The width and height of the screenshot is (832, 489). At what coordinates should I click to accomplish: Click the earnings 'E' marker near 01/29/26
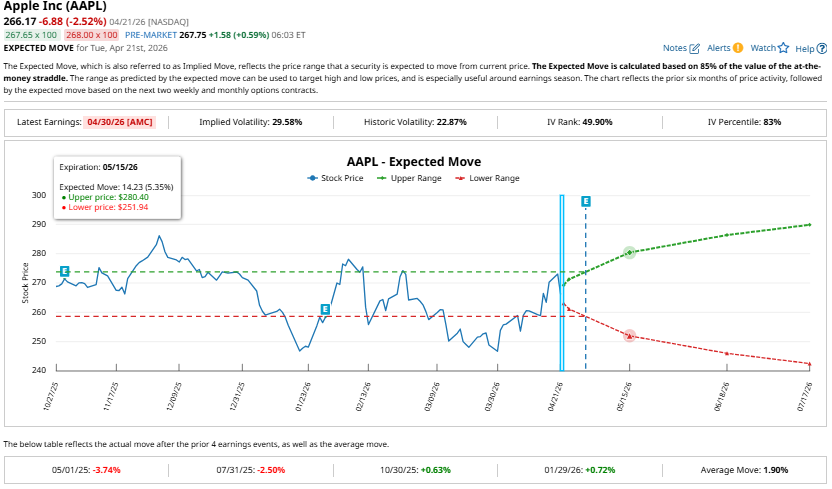[325, 309]
